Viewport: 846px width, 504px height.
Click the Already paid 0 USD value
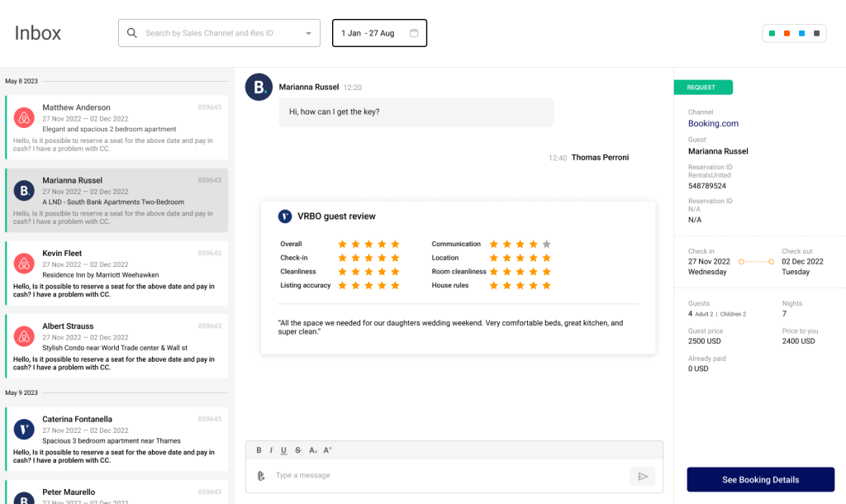click(698, 368)
